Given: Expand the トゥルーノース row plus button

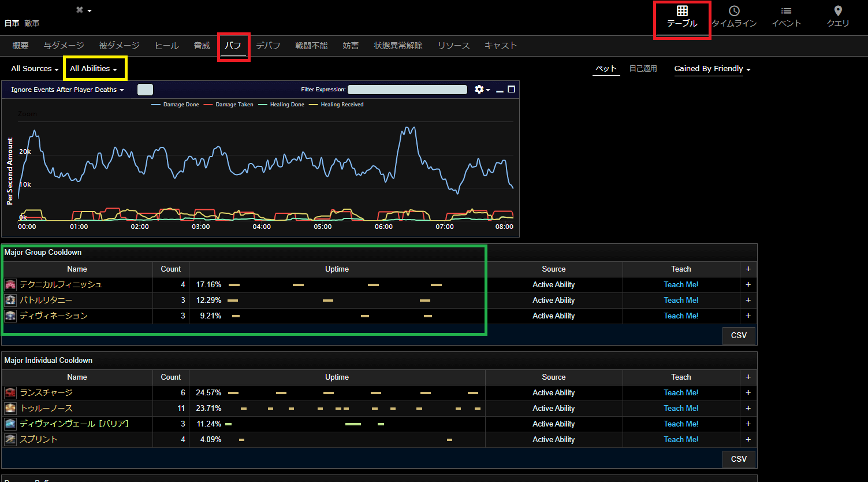Looking at the screenshot, I should tap(748, 409).
